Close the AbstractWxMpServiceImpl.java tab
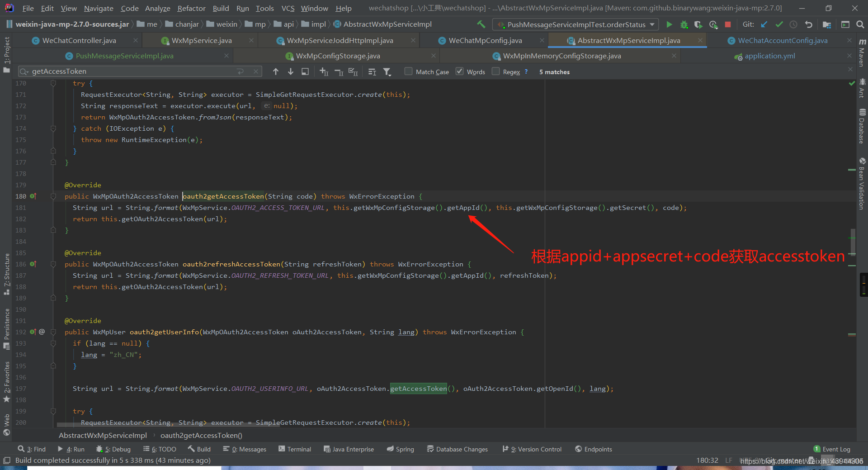The width and height of the screenshot is (868, 470). (x=700, y=41)
